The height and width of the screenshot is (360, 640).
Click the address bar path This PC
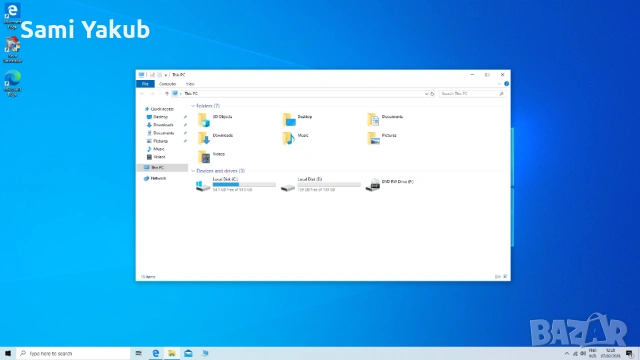(191, 94)
